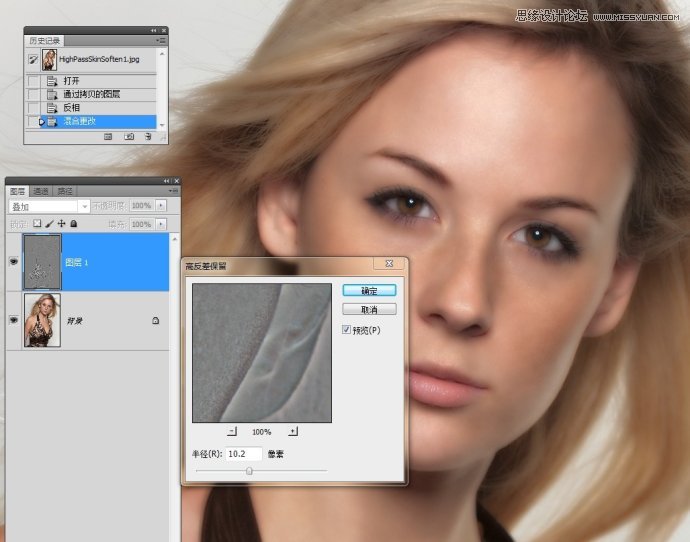Click the Background layer lock icon

[155, 320]
